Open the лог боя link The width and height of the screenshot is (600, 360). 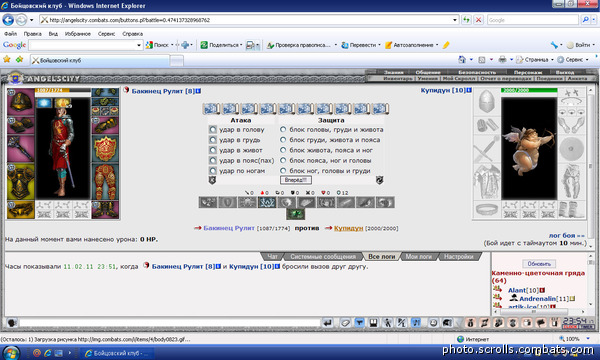tap(567, 236)
